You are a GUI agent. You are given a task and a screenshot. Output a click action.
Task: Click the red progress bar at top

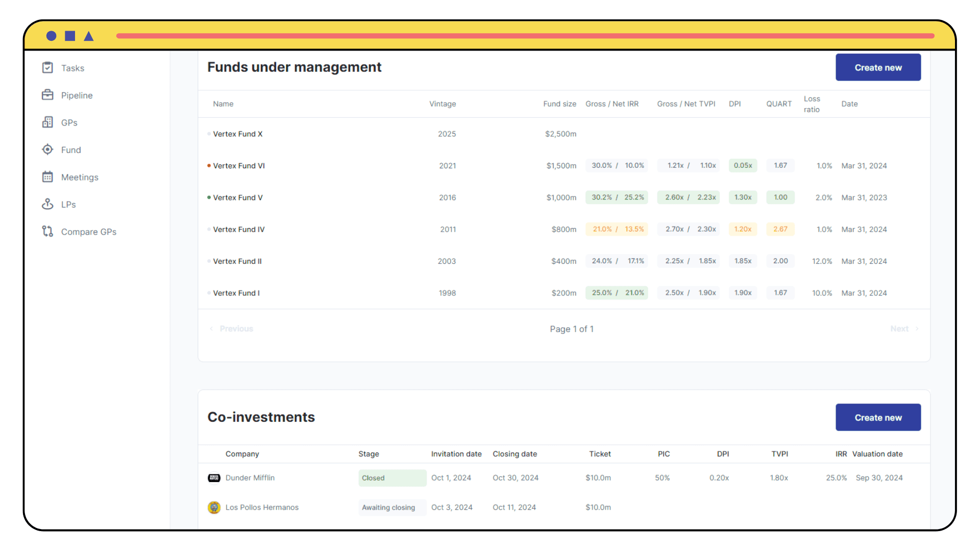525,36
